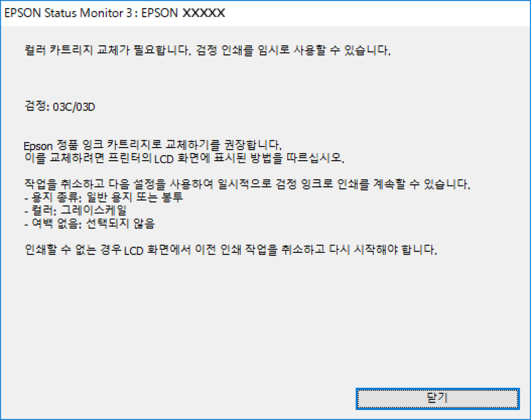
Task: Select the 선택되지 않음 value text
Action: [121, 223]
